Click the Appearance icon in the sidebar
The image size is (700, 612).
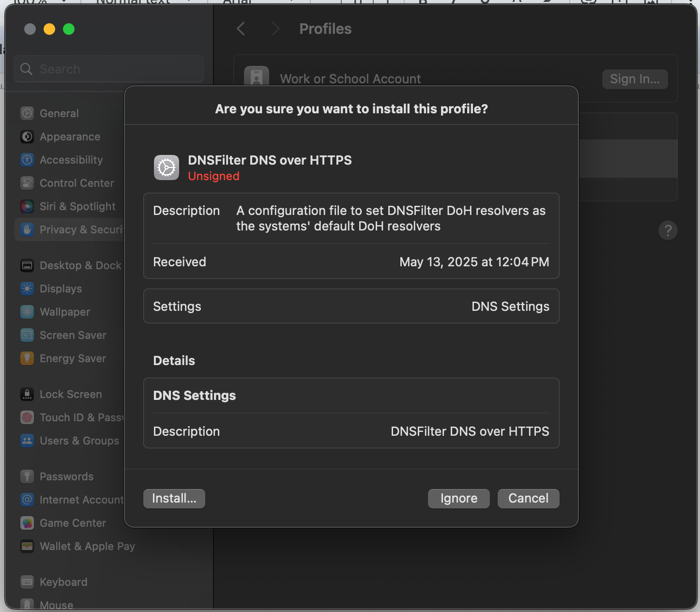tap(27, 137)
